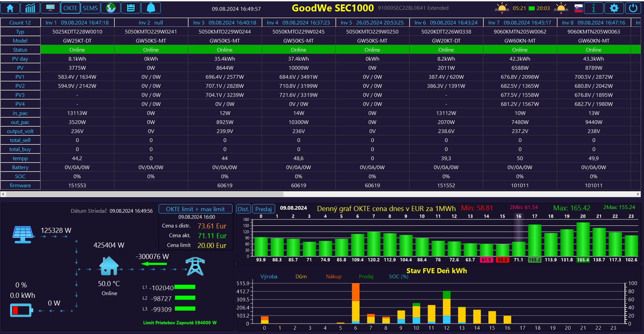Image resolution: width=644 pixels, height=334 pixels.
Task: Click the Predaj button beside Dist.
Action: point(264,209)
